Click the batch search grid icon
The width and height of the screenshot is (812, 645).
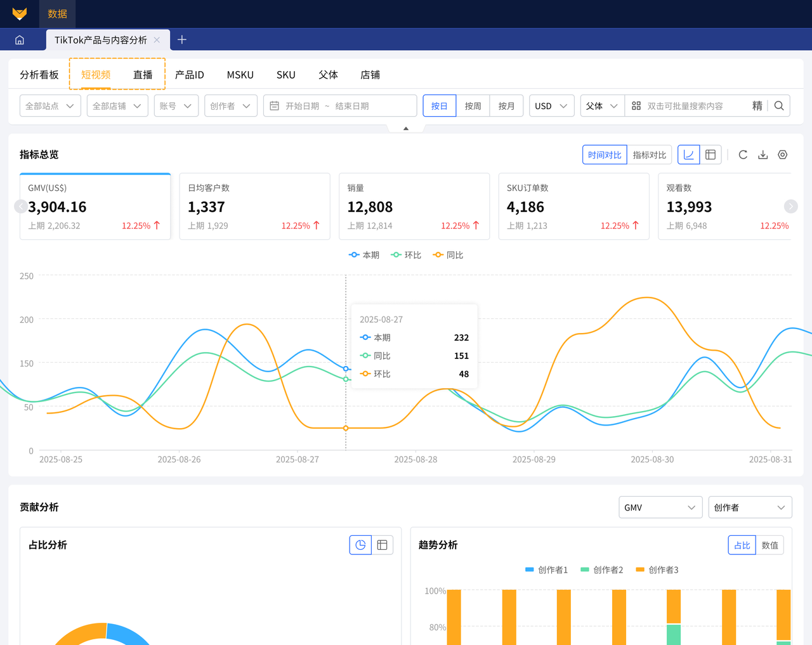pyautogui.click(x=636, y=106)
